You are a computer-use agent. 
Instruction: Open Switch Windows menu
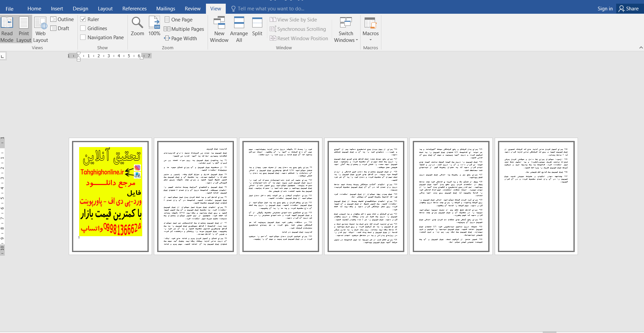click(x=346, y=29)
